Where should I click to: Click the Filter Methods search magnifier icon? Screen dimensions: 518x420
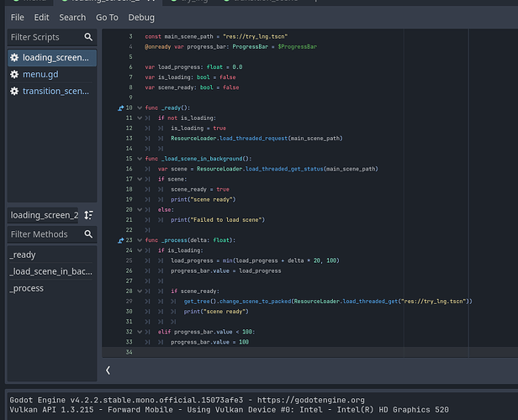click(89, 234)
